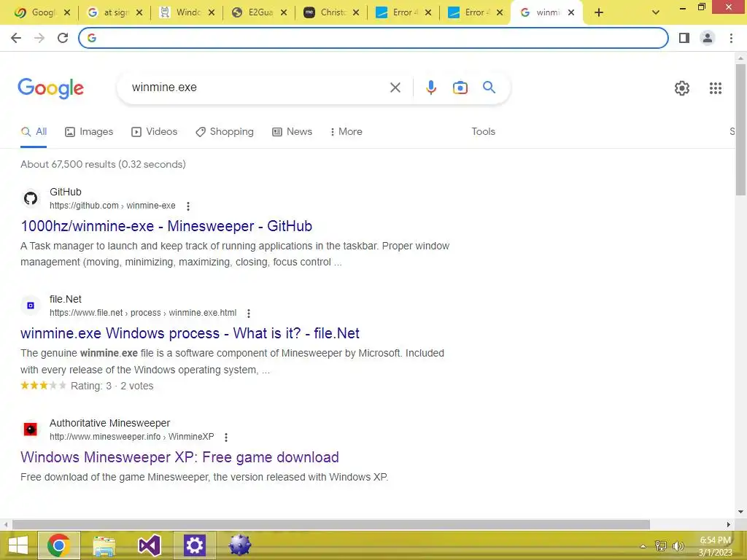This screenshot has height=560, width=747.
Task: Switch to the Videos results tab
Action: pos(155,132)
